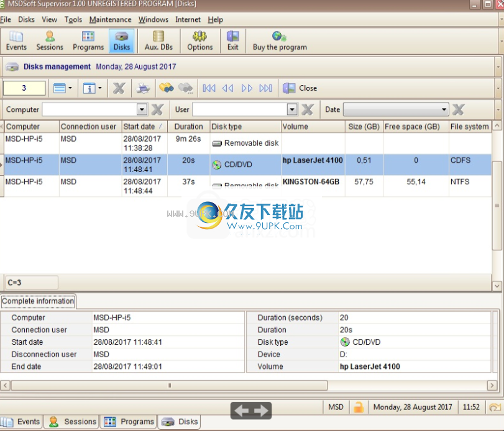
Task: Switch to Events bottom tab
Action: tap(21, 422)
